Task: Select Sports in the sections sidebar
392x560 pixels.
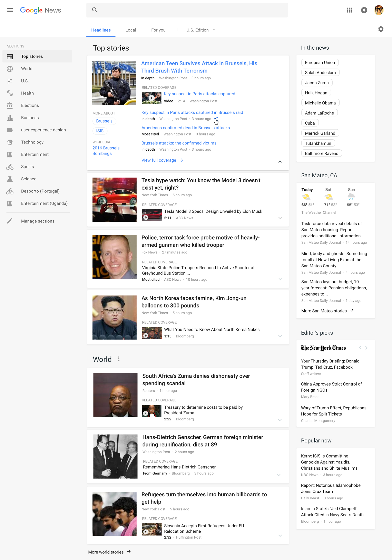Action: click(37, 167)
